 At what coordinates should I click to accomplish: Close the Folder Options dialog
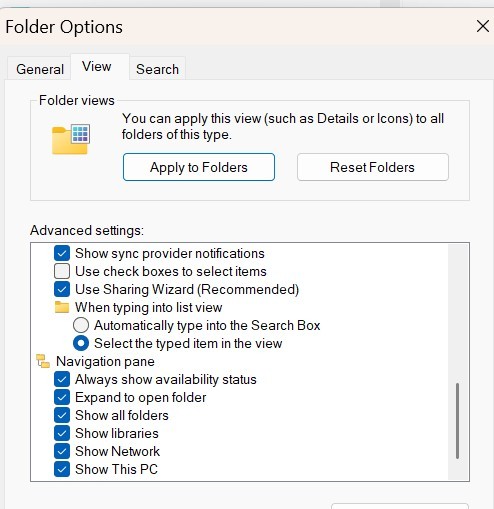[x=483, y=26]
